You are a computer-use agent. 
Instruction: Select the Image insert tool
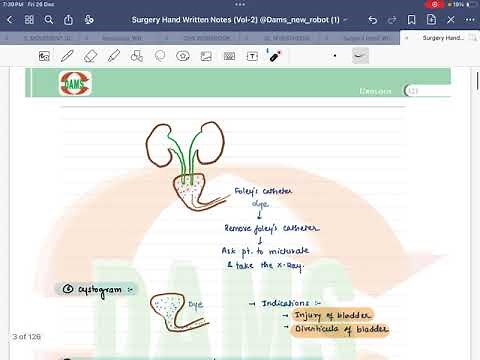(x=206, y=56)
